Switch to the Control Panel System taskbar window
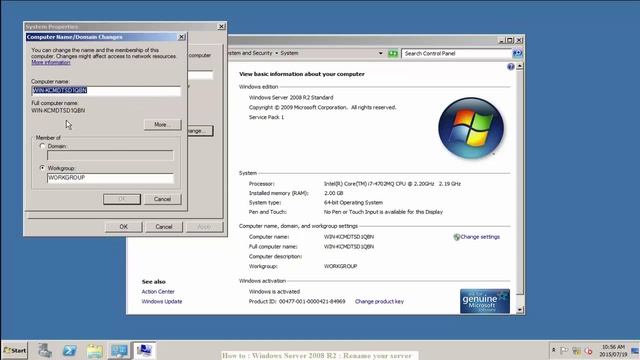Image resolution: width=640 pixels, height=360 pixels. click(119, 351)
